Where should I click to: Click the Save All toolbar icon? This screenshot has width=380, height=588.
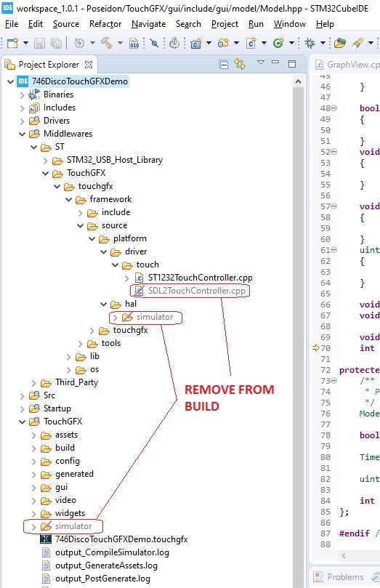(56, 44)
